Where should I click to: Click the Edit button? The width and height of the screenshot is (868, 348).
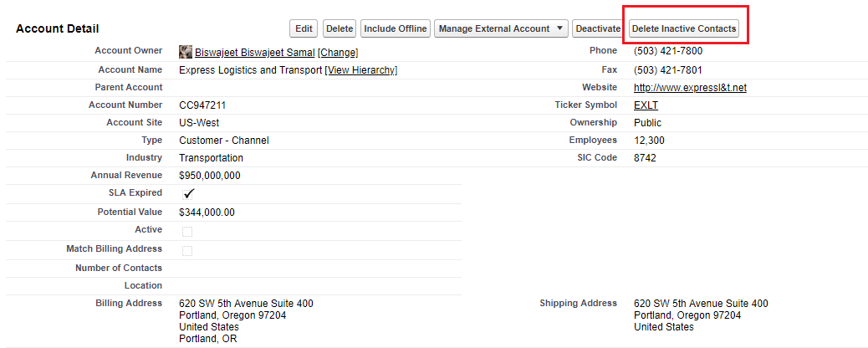point(304,28)
